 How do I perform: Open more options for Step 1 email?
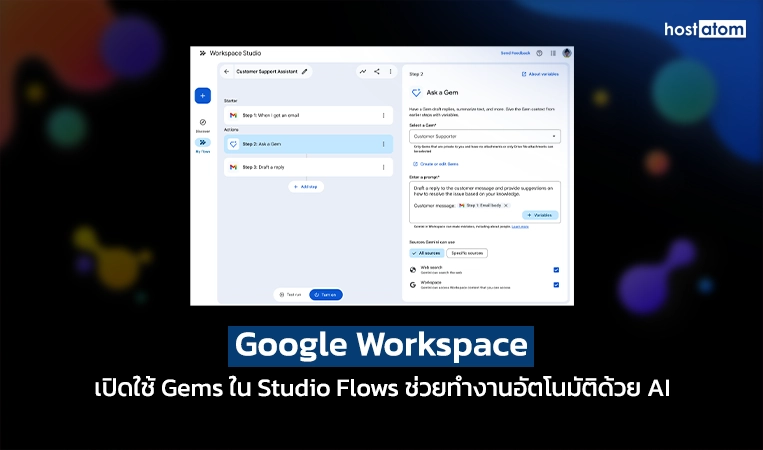[x=383, y=115]
